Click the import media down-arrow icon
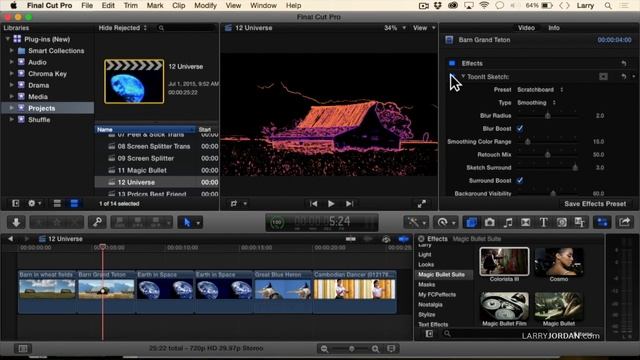The width and height of the screenshot is (640, 360). [x=16, y=222]
